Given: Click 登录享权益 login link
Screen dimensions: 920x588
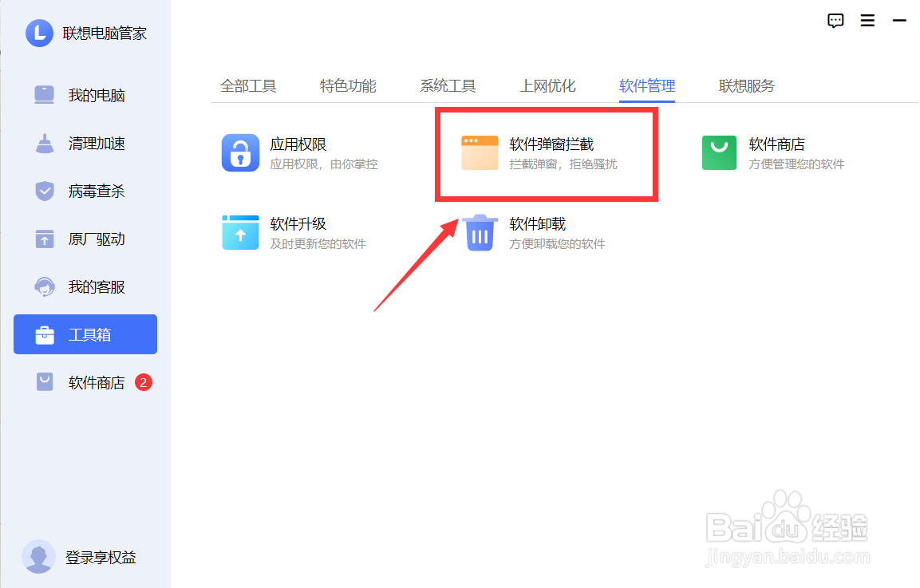Looking at the screenshot, I should (x=101, y=557).
